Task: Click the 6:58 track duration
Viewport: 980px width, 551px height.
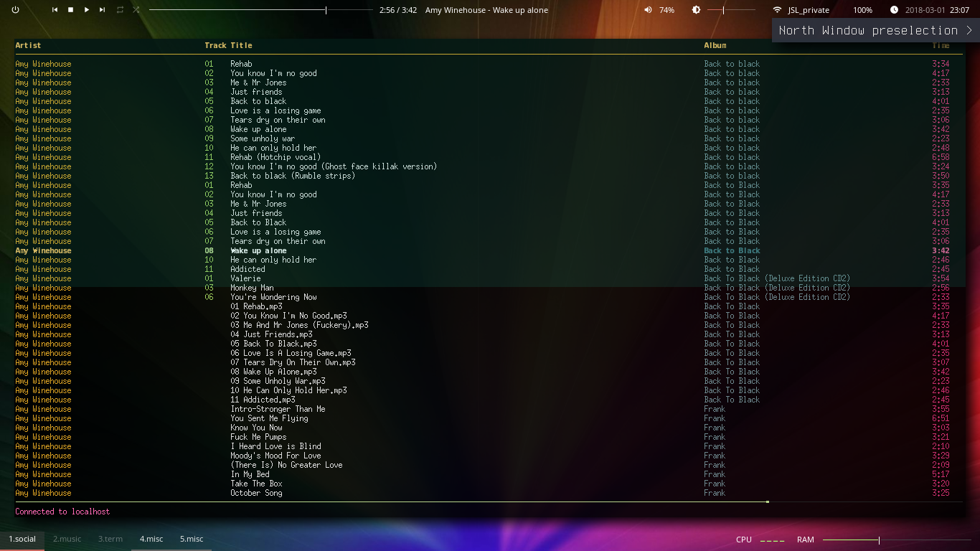Action: coord(941,157)
